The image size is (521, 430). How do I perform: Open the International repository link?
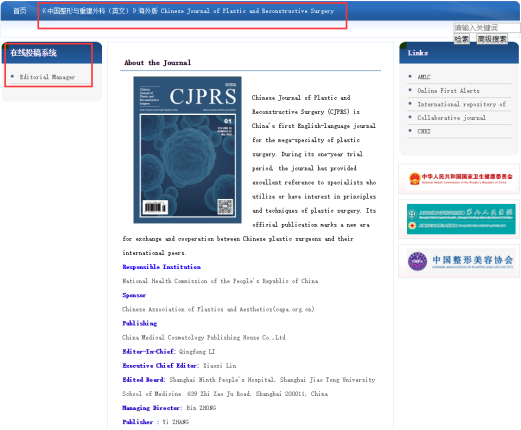click(461, 104)
